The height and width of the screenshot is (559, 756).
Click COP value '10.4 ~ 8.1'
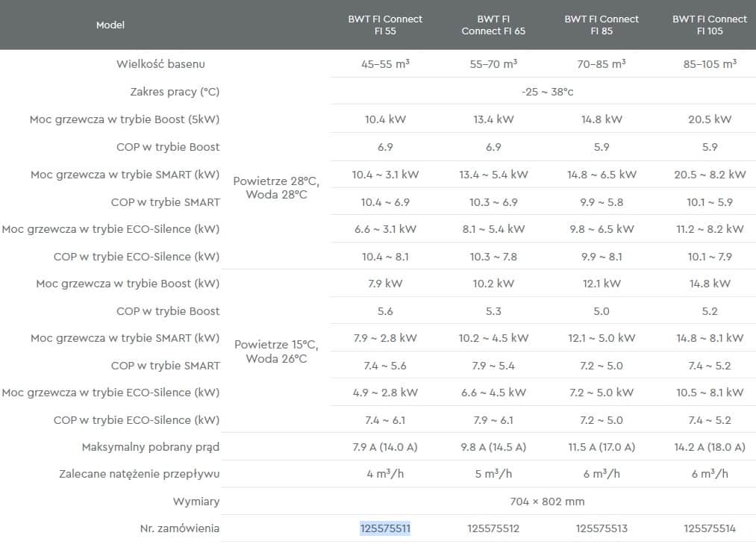(385, 257)
